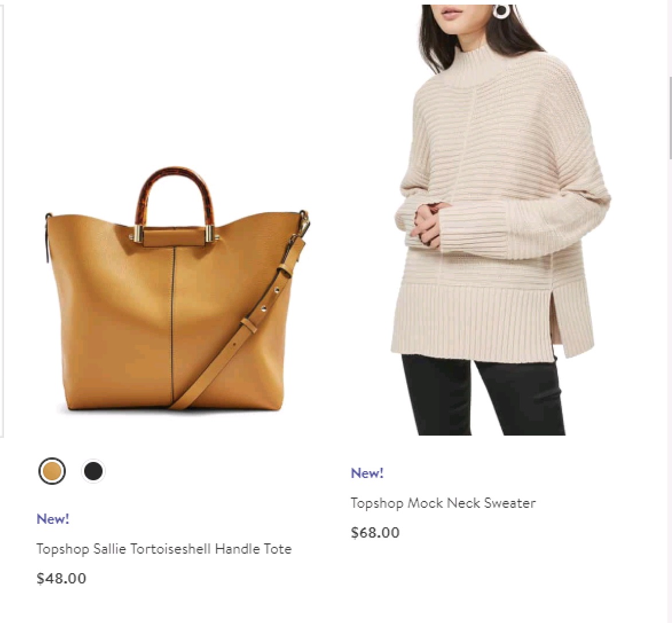Click the $48.00 tote price
672x623 pixels.
point(61,578)
